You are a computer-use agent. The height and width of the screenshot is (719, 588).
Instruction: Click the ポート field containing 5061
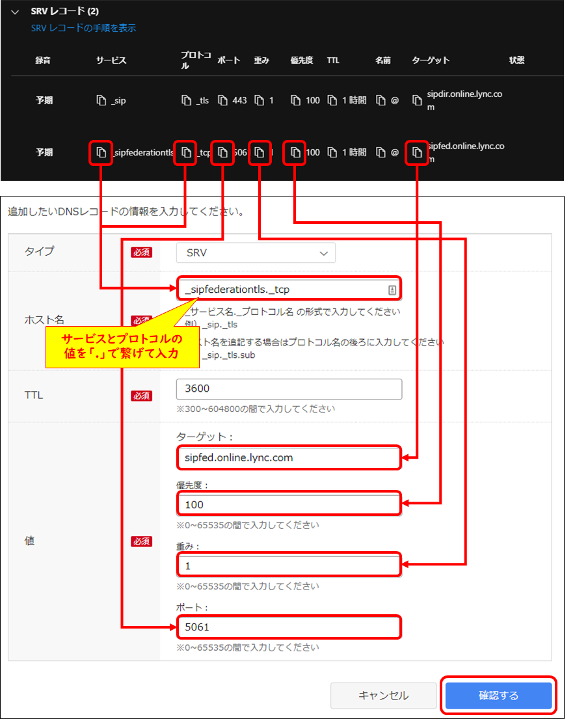289,627
